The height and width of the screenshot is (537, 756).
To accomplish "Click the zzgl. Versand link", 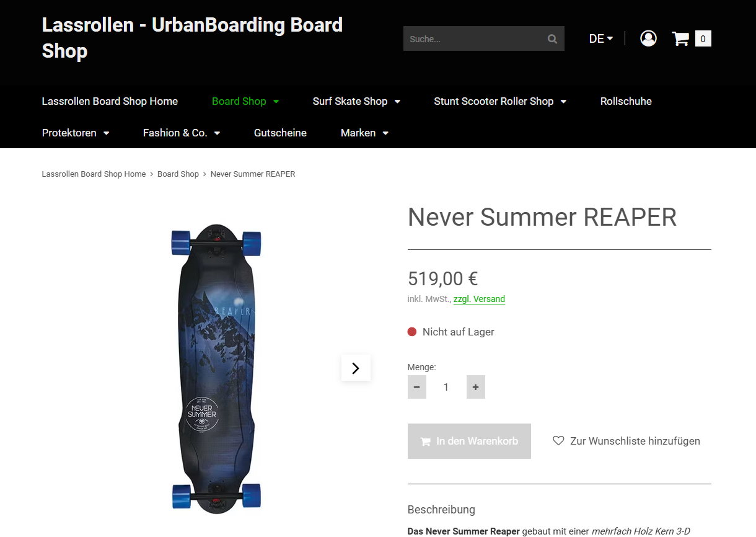I will [x=479, y=299].
